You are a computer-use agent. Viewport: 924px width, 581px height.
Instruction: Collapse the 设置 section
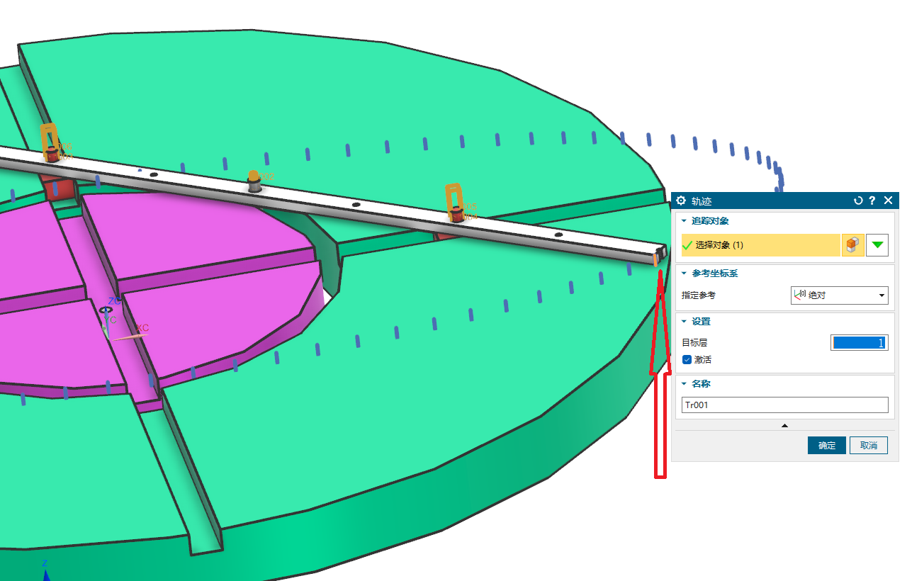click(x=684, y=322)
